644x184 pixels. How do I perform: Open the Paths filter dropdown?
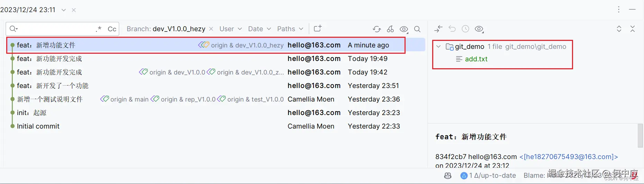[290, 29]
